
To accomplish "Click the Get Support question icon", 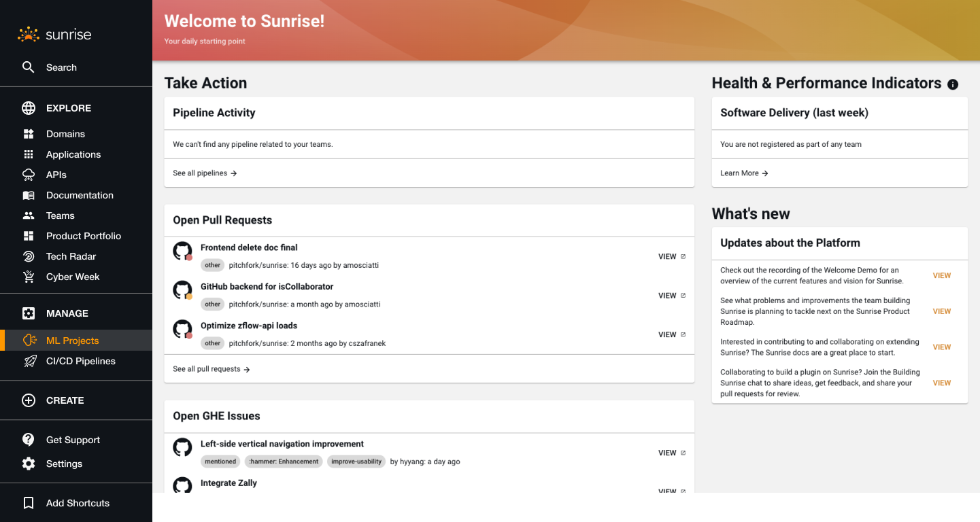I will 29,440.
